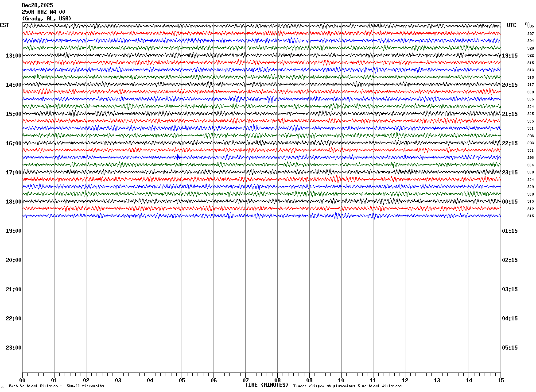Click the DC offset value 327
The height and width of the screenshot is (392, 536).
tap(531, 34)
